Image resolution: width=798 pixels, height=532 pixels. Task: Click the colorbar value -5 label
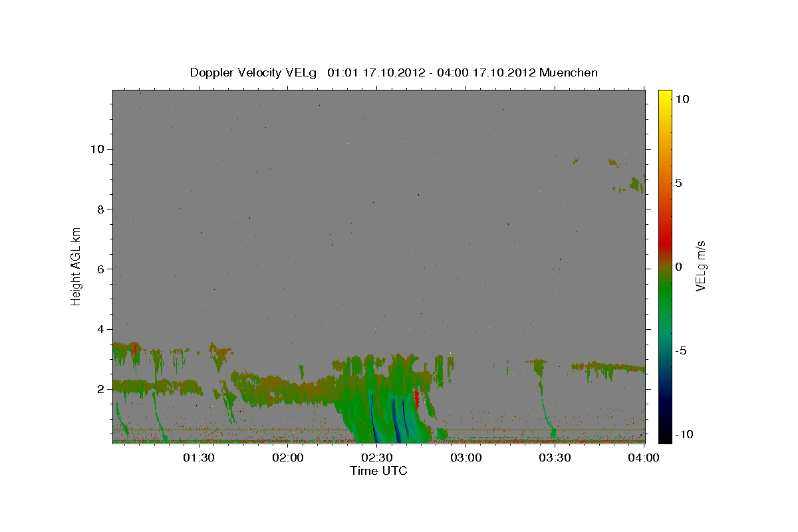(680, 350)
